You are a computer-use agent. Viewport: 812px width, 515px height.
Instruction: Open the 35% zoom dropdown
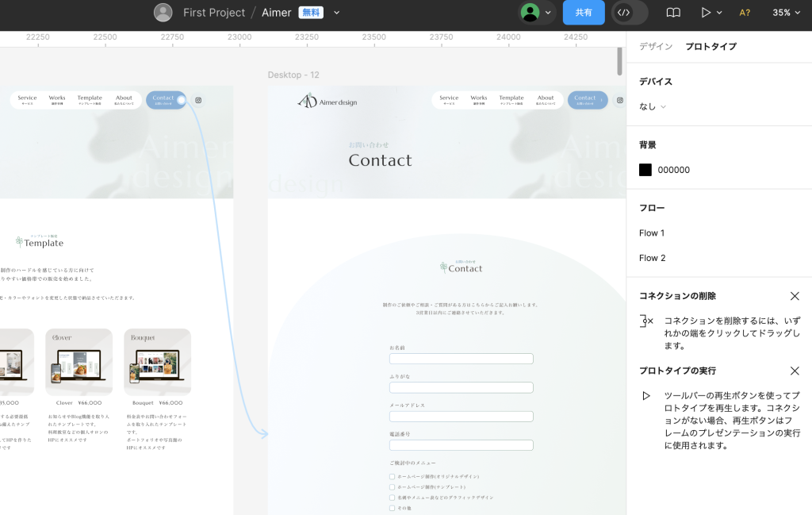point(787,13)
